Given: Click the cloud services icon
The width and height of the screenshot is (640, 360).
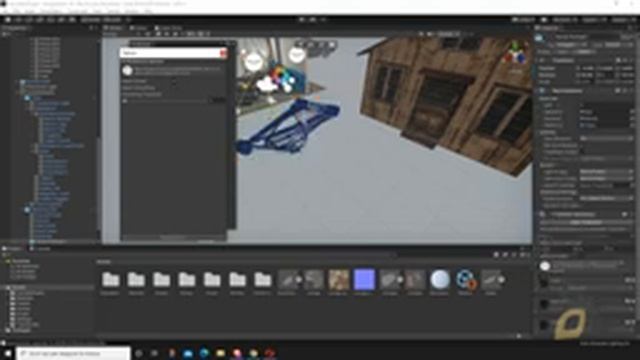Looking at the screenshot, I should (x=544, y=20).
